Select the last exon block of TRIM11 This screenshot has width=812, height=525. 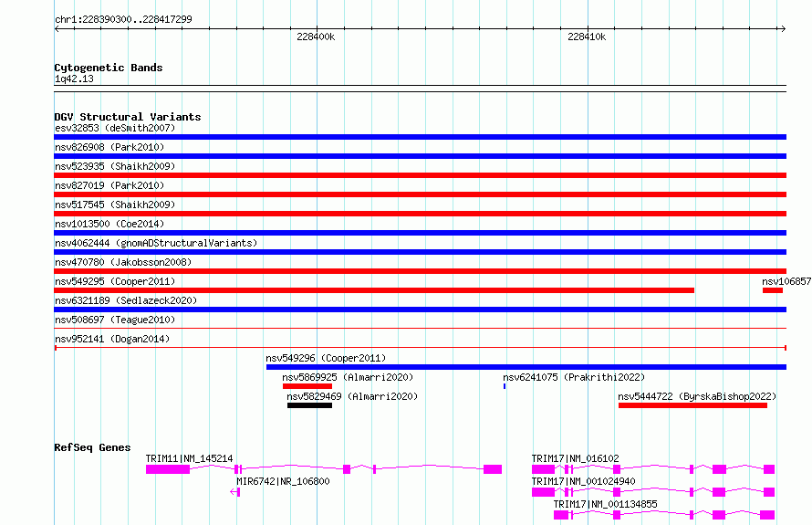coord(493,469)
